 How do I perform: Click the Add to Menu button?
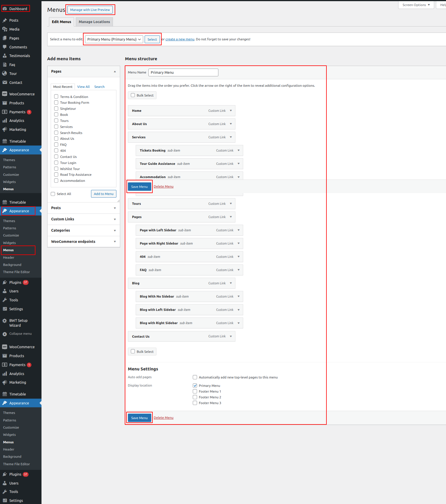click(103, 194)
